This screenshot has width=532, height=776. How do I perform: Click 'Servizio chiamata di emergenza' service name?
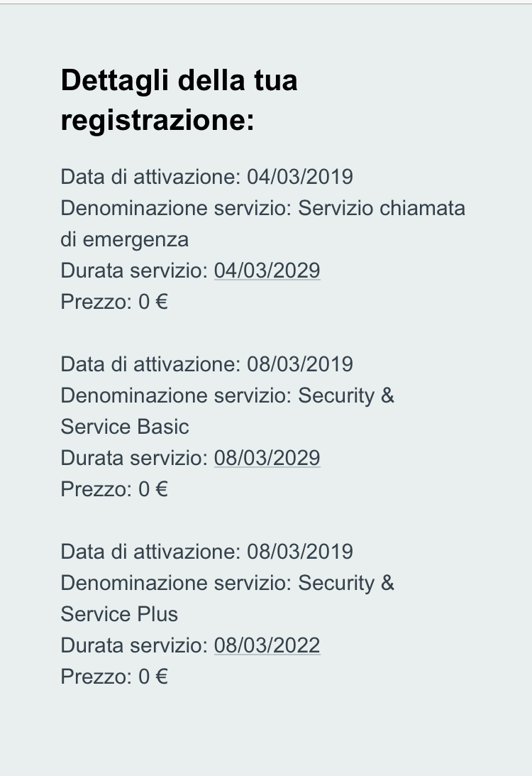(x=382, y=208)
